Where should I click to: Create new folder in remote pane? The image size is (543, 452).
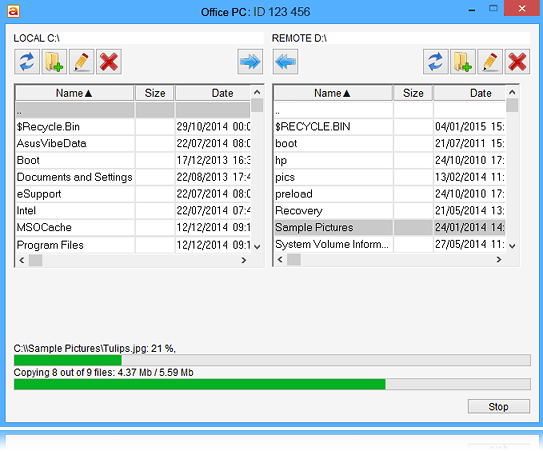[x=463, y=62]
